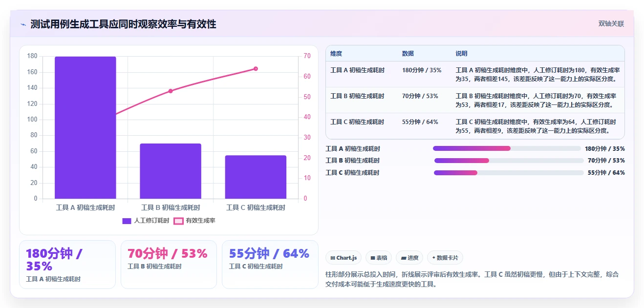Click x-axis label 工具 B 初稿生成耗时
This screenshot has width=644, height=308.
pyautogui.click(x=171, y=207)
